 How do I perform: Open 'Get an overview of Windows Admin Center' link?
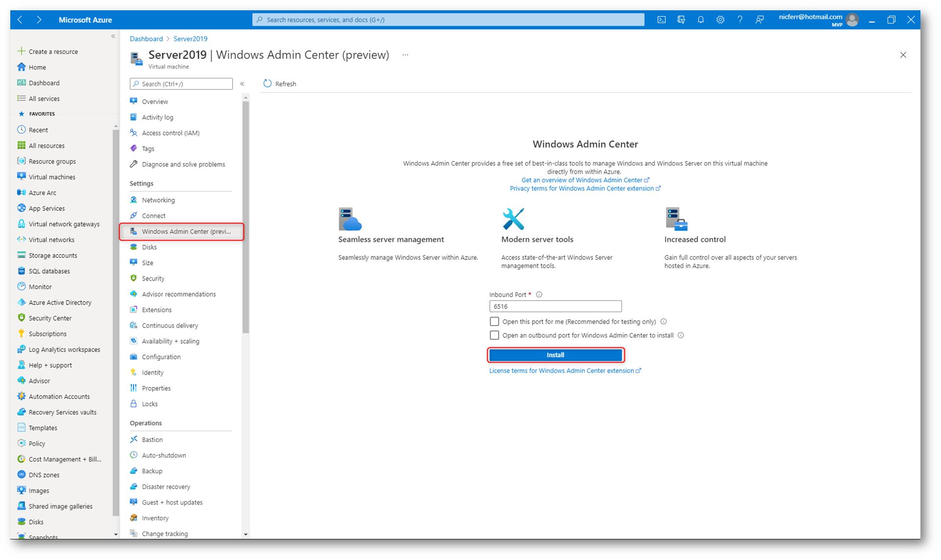tap(585, 180)
